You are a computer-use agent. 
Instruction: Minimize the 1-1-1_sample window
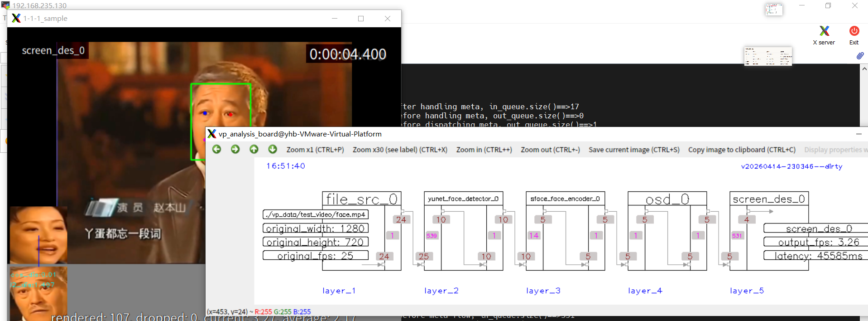click(335, 19)
